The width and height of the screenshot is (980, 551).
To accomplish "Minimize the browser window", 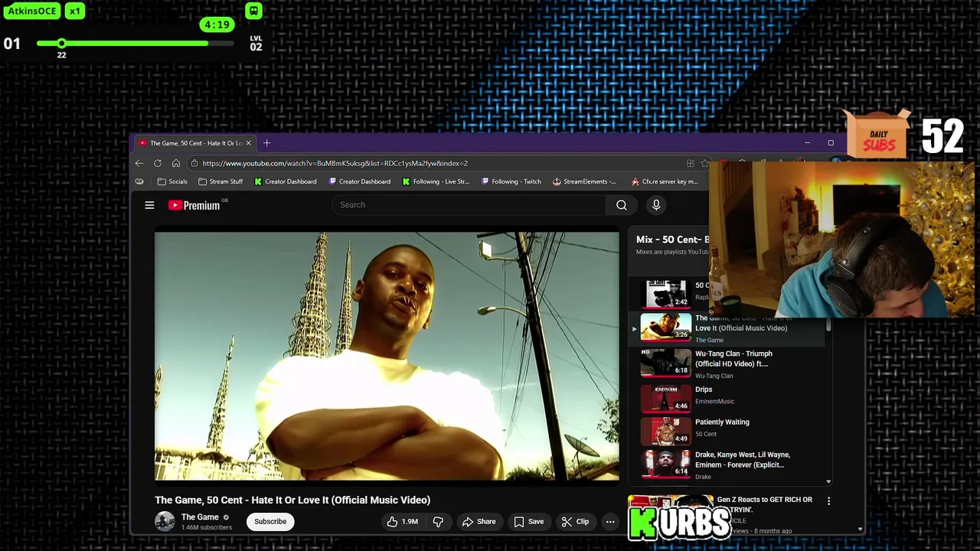I will [807, 143].
